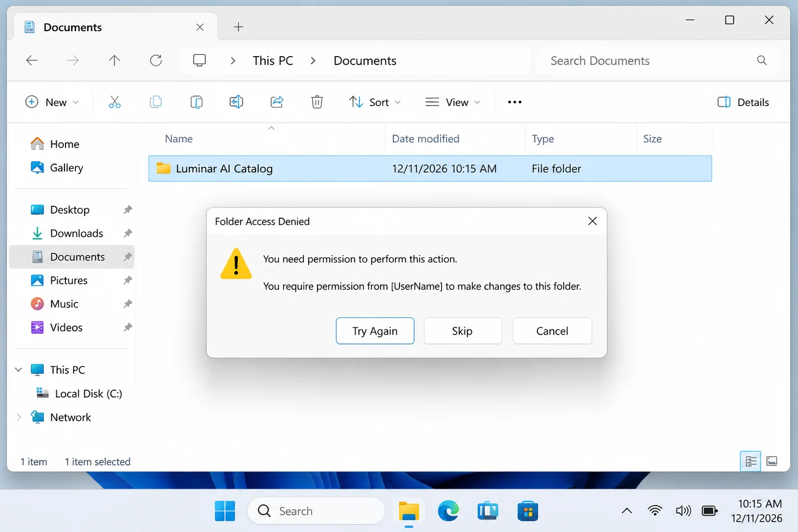The width and height of the screenshot is (798, 532).
Task: Show hidden system tray icons
Action: 627,511
